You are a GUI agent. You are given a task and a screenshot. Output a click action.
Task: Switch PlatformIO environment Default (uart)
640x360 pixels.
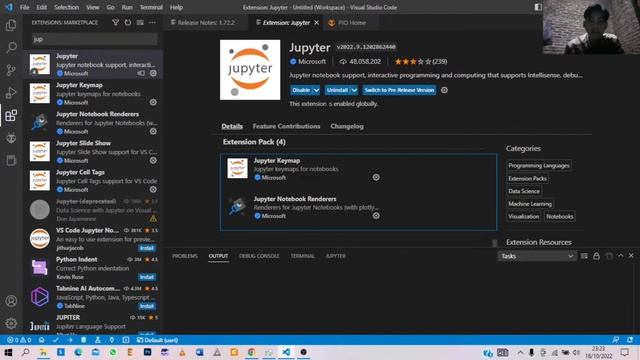click(x=157, y=340)
